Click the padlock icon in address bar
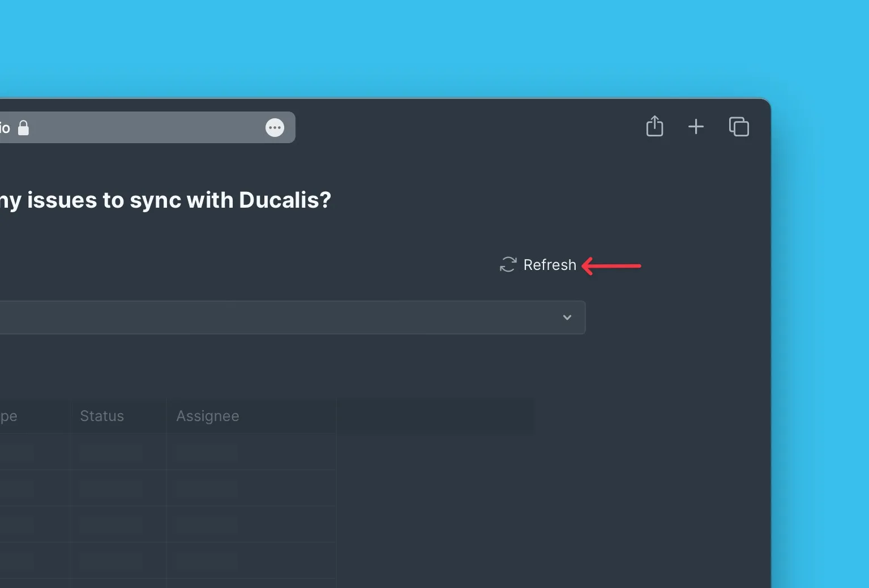Screen dimensions: 869x588 23,128
